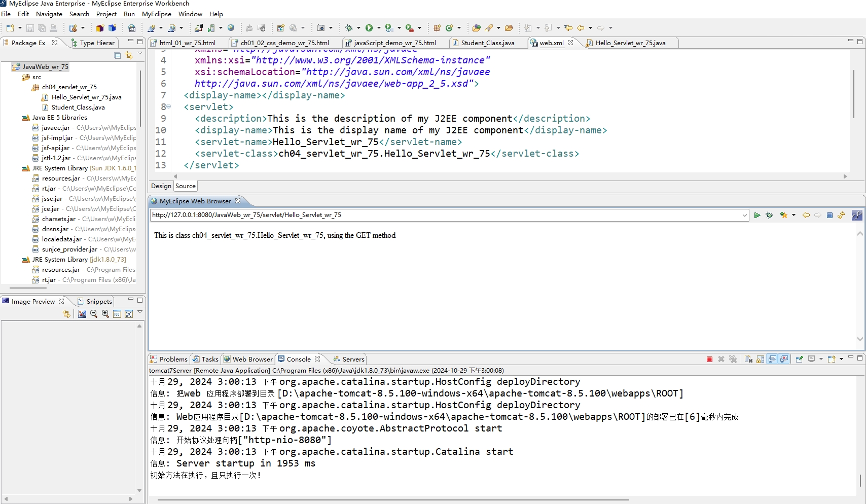Click the Search flashlight toolbar icon
The width and height of the screenshot is (866, 504).
[x=489, y=28]
